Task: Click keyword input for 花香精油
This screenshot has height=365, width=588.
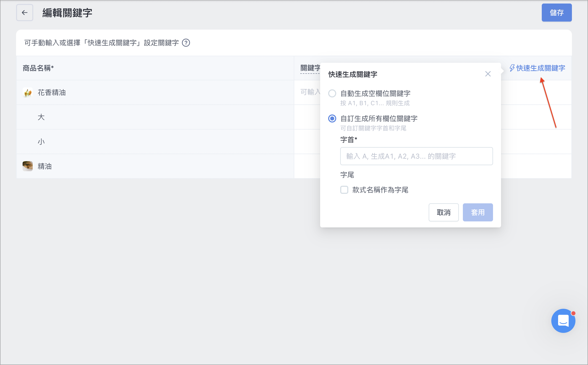Action: click(x=310, y=92)
